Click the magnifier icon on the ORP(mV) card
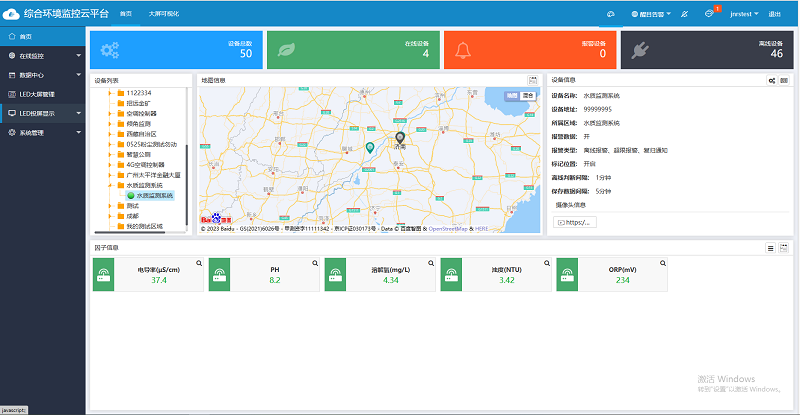This screenshot has height=415, width=800. [x=663, y=263]
